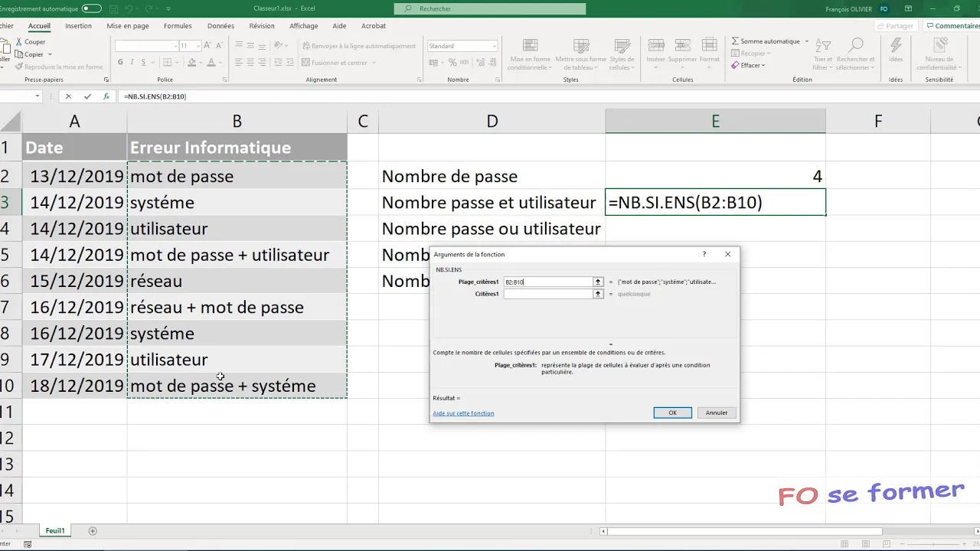This screenshot has width=980, height=551.
Task: Click Somme automatique sigma button
Action: pyautogui.click(x=766, y=41)
